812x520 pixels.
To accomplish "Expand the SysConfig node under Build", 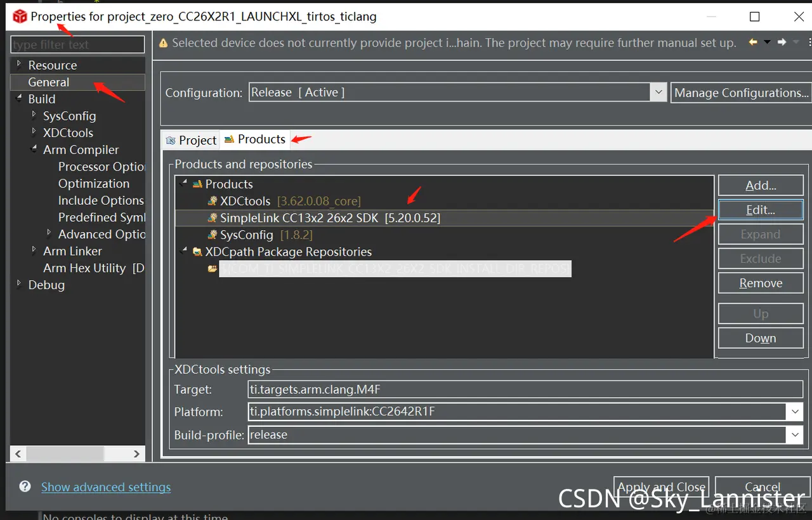I will pyautogui.click(x=34, y=115).
